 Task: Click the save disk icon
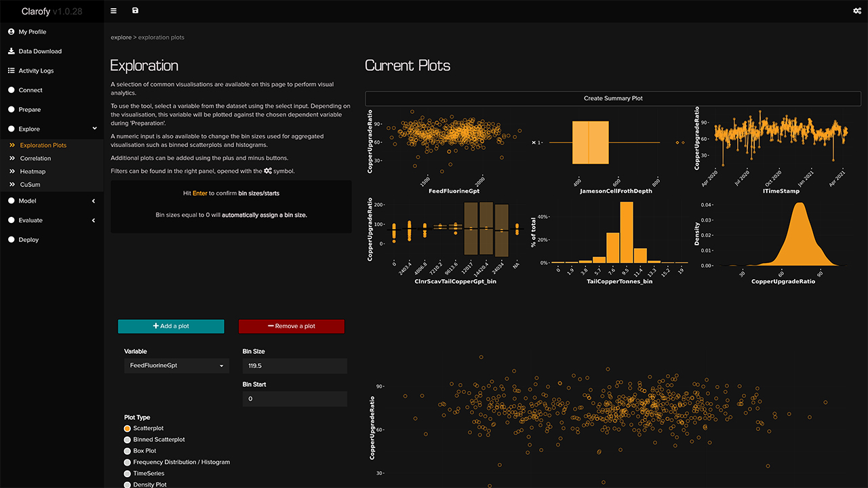coord(136,11)
